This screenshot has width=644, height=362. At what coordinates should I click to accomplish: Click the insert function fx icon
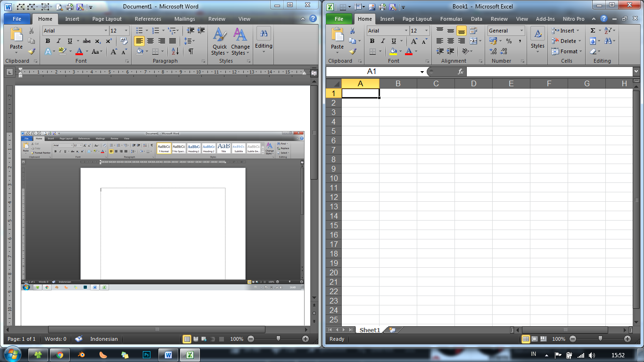click(x=461, y=72)
